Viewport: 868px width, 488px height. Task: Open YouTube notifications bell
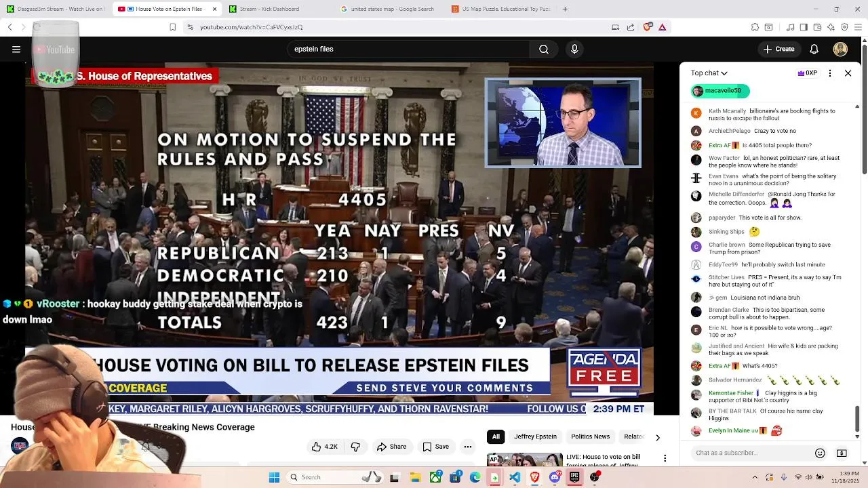[x=814, y=49]
